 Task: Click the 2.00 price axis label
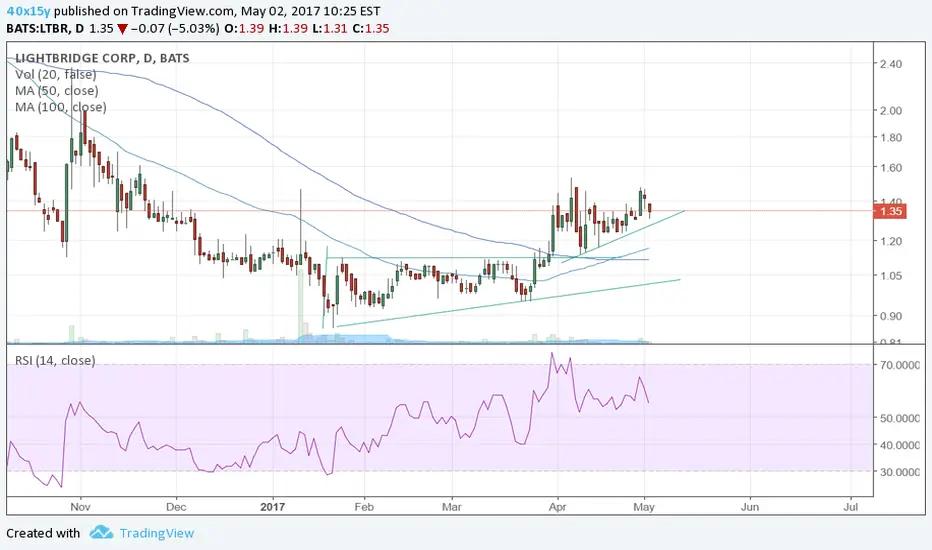tap(891, 111)
